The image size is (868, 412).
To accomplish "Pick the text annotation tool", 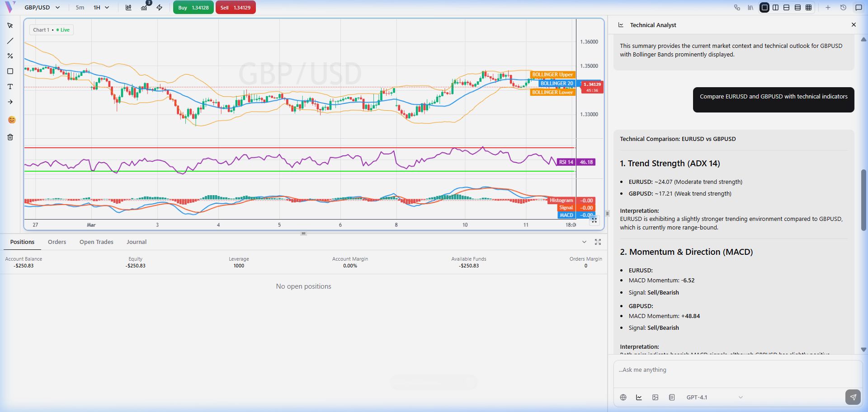I will [x=10, y=87].
